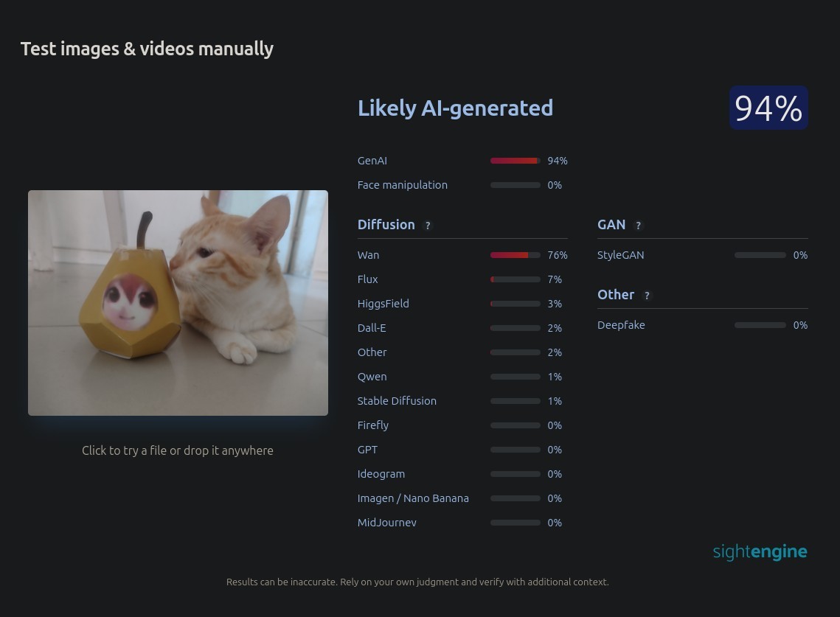The image size is (840, 617).
Task: Click the Deepfake result label
Action: click(x=621, y=325)
